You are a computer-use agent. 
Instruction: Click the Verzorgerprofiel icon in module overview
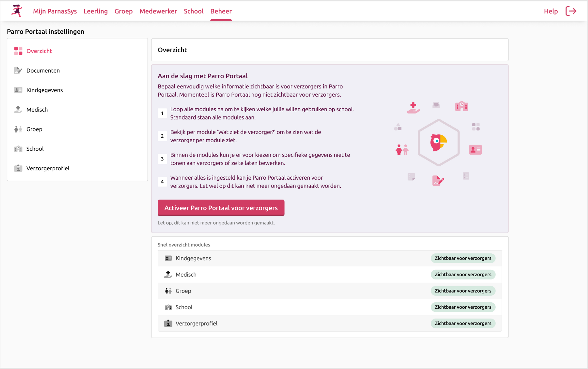pos(168,323)
